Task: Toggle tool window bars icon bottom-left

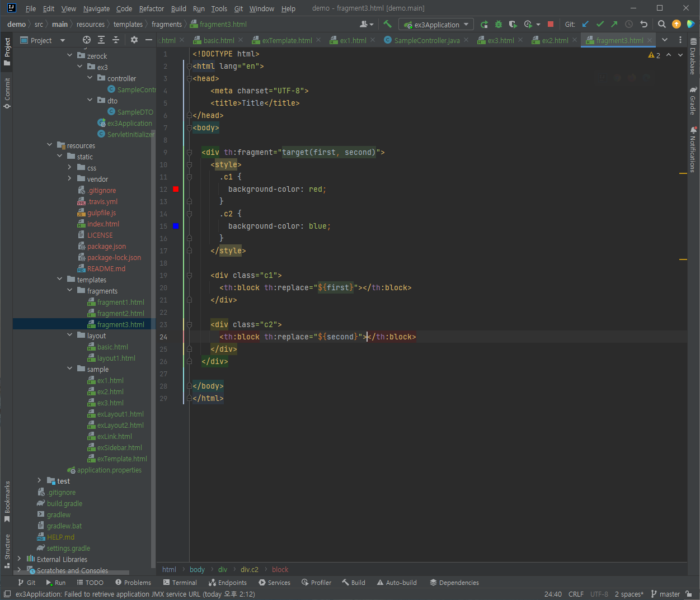Action: (7, 594)
